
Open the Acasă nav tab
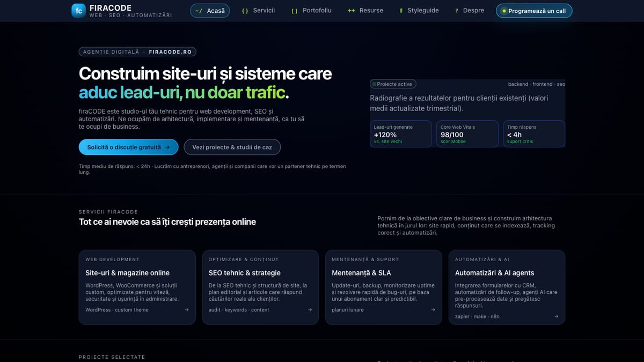coord(210,11)
